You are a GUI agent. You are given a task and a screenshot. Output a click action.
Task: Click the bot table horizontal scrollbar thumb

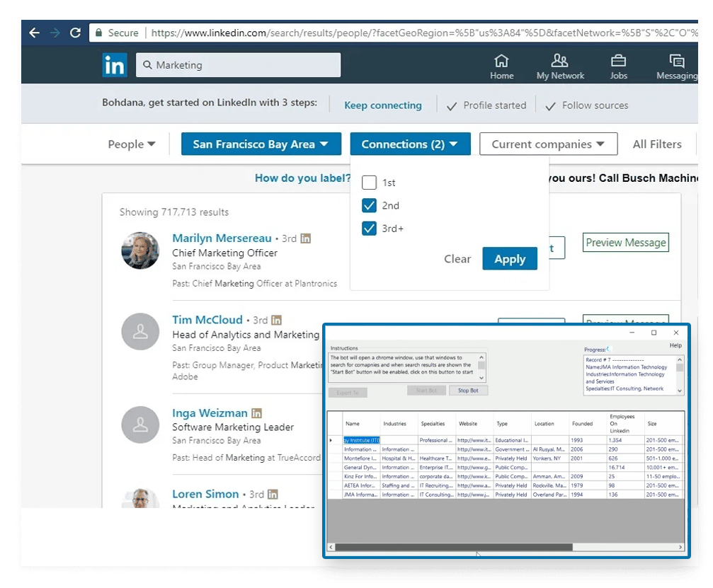pyautogui.click(x=454, y=547)
